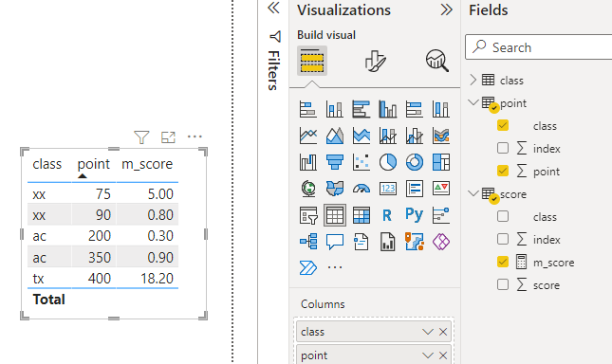Check the score field under score table
612x364 pixels.
pos(503,284)
